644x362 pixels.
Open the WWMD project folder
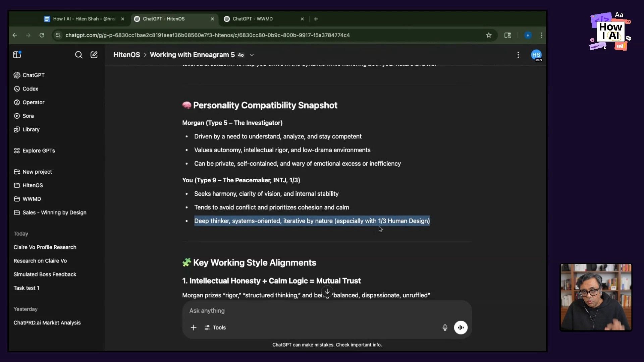(x=28, y=199)
